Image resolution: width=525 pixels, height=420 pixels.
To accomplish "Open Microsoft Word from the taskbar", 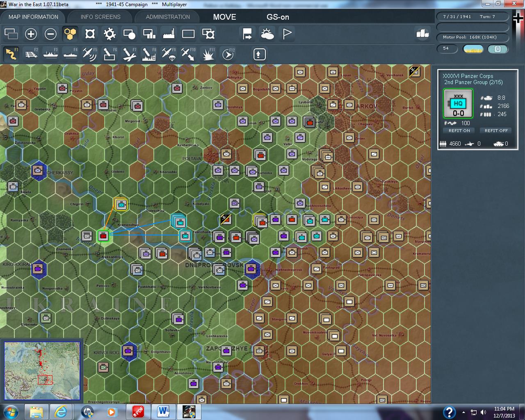I will pyautogui.click(x=163, y=412).
